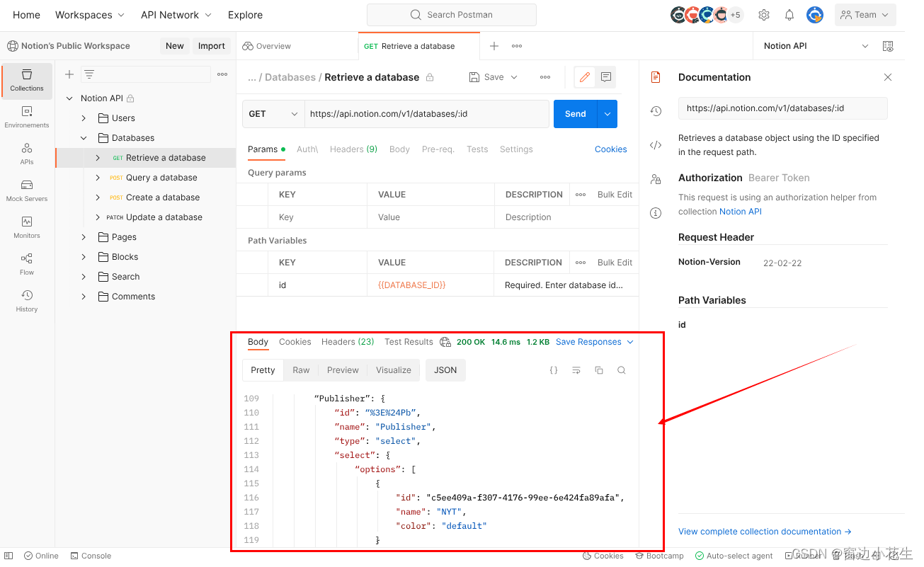
Task: Click the network globe icon near 200 OK
Action: pyautogui.click(x=445, y=342)
